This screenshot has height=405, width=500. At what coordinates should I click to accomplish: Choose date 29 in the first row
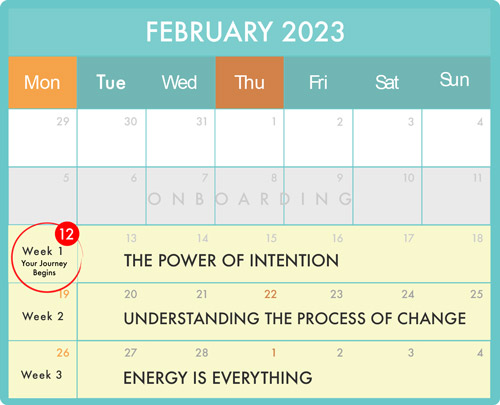click(63, 121)
